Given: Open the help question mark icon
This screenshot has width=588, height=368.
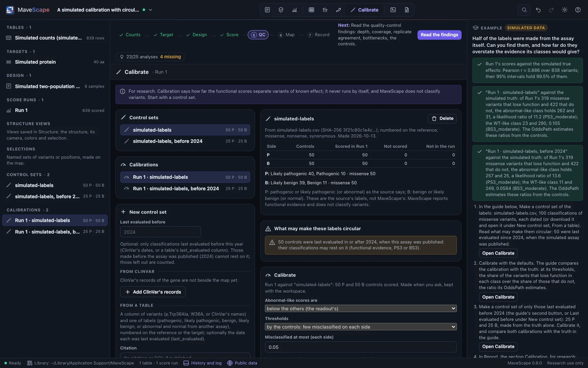Looking at the screenshot, I should (x=578, y=10).
